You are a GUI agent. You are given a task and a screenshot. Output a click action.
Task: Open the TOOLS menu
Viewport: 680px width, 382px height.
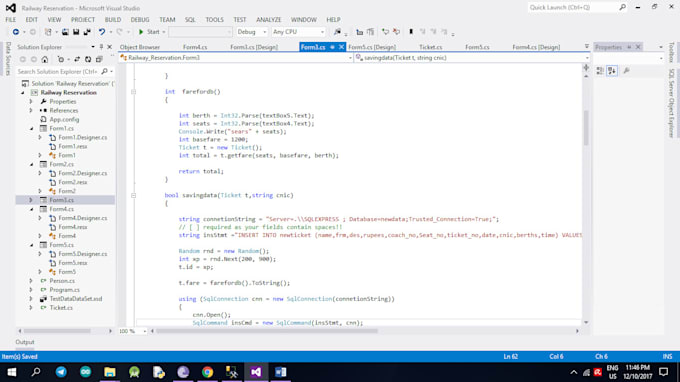[x=214, y=20]
